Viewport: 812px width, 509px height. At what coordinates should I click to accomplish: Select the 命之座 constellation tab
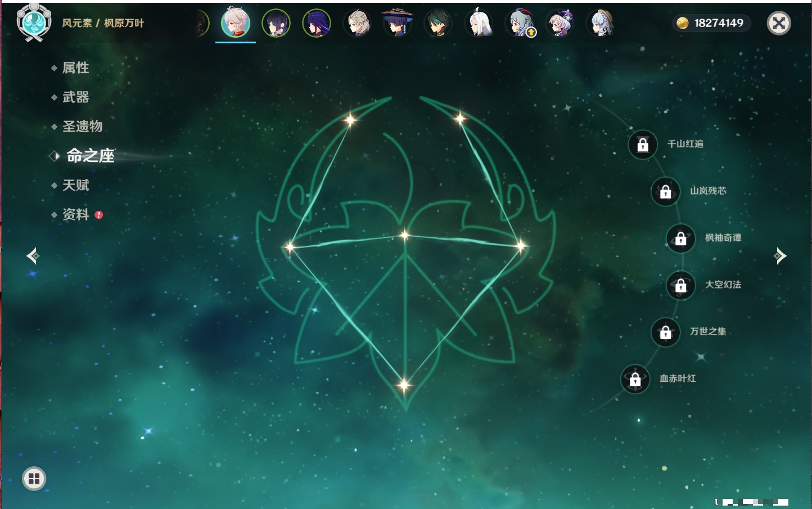point(90,156)
